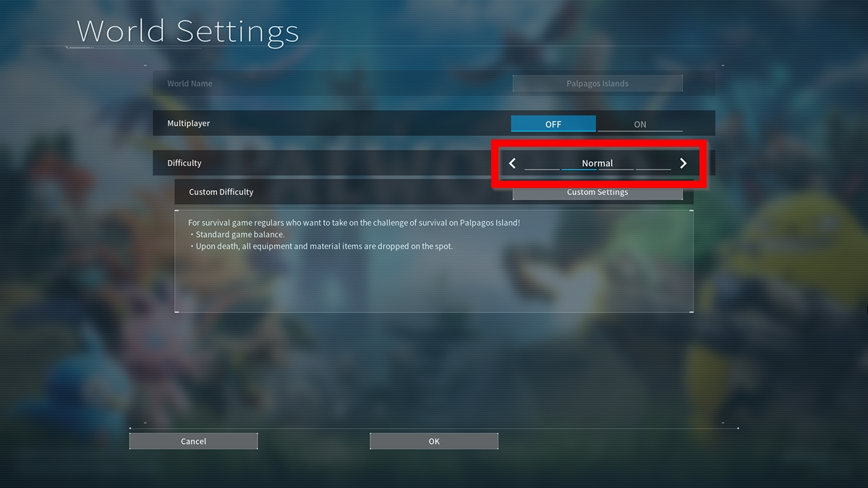Select the Difficulty settings row
The width and height of the screenshot is (868, 488).
click(x=325, y=163)
